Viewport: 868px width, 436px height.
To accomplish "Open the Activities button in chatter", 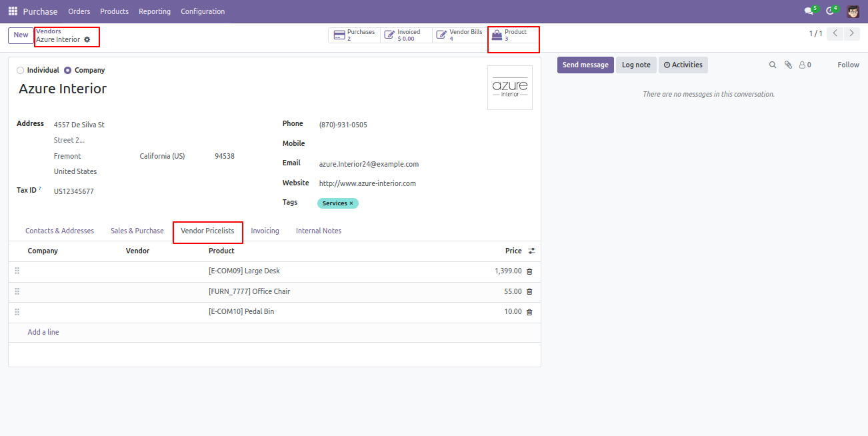I will click(x=683, y=65).
